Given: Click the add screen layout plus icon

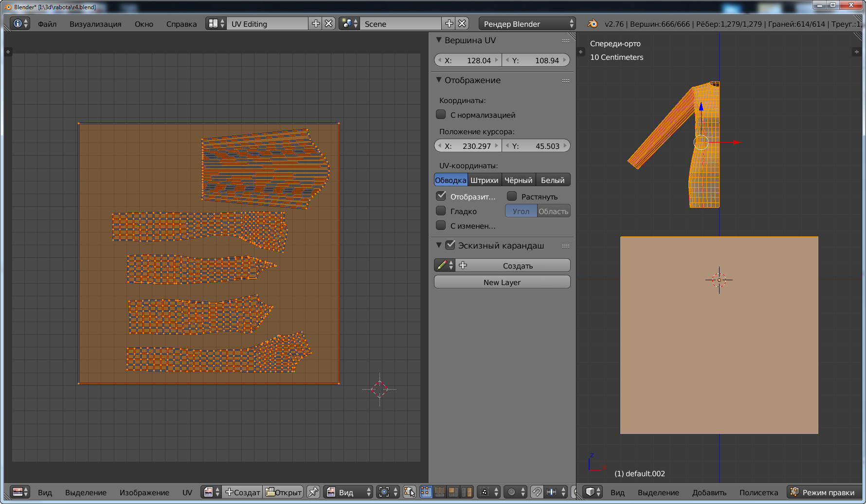Looking at the screenshot, I should 316,23.
